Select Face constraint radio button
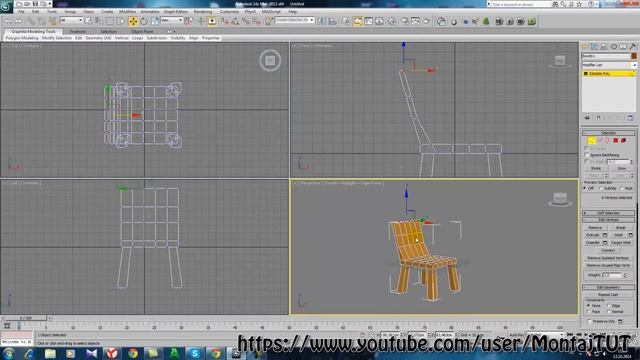 [588, 311]
